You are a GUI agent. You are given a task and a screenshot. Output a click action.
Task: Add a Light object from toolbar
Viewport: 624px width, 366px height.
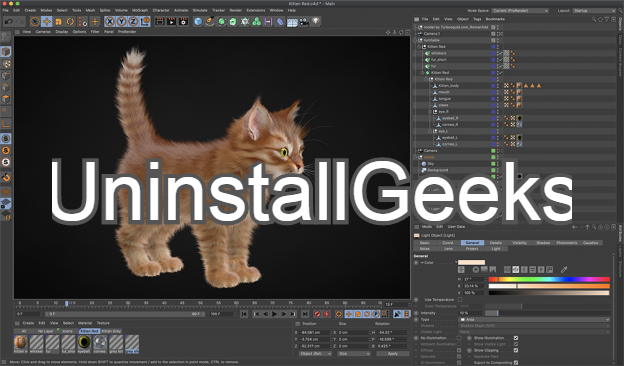(x=316, y=21)
